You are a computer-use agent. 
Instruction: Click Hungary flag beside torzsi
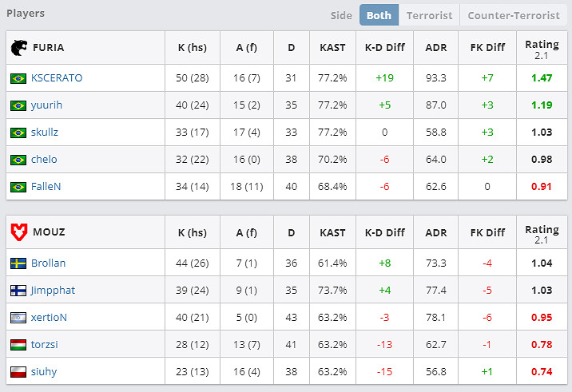[18, 345]
